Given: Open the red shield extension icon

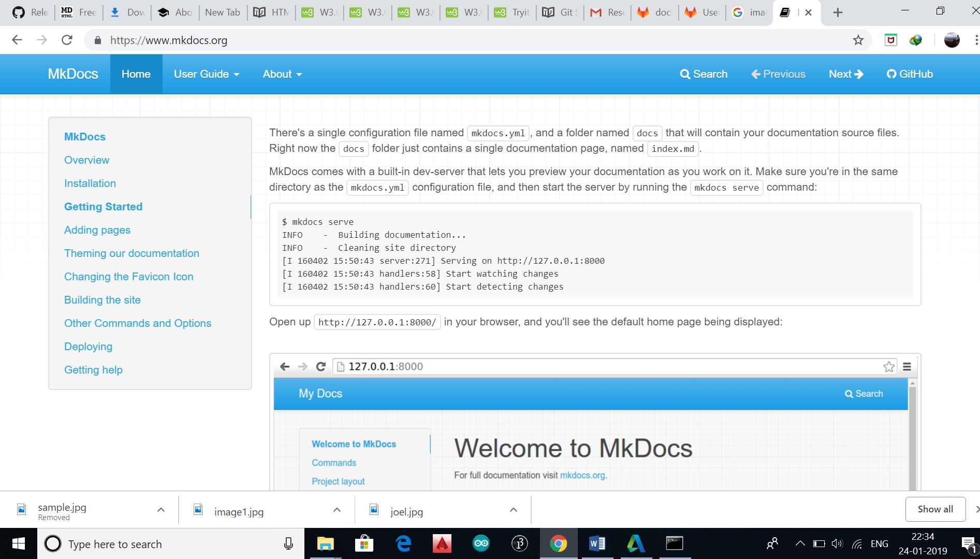Looking at the screenshot, I should 890,40.
